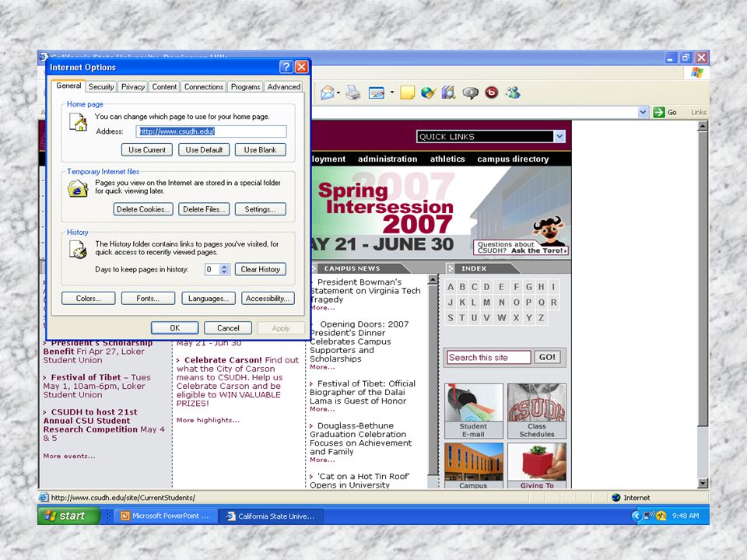Open temporary files Settings button
This screenshot has width=747, height=560.
260,209
